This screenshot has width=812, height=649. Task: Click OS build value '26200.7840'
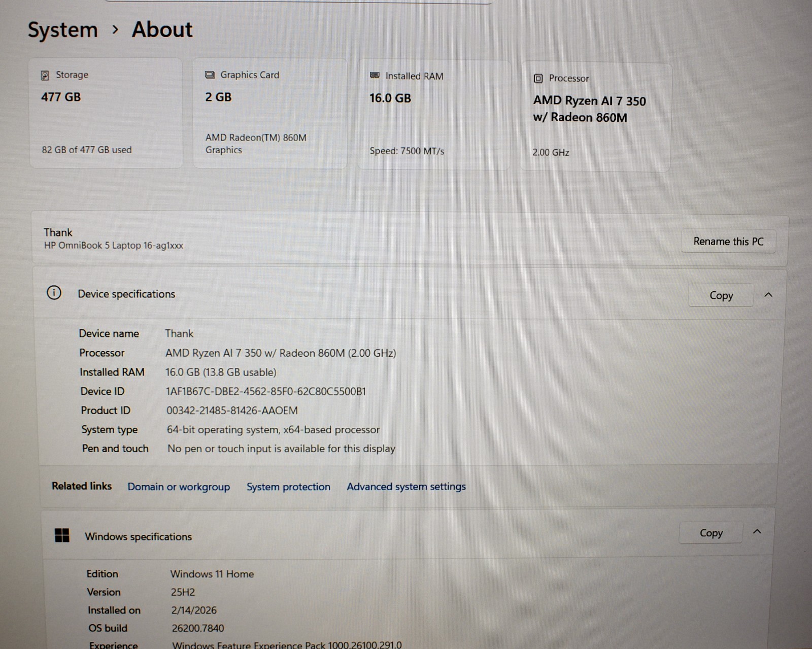click(198, 628)
